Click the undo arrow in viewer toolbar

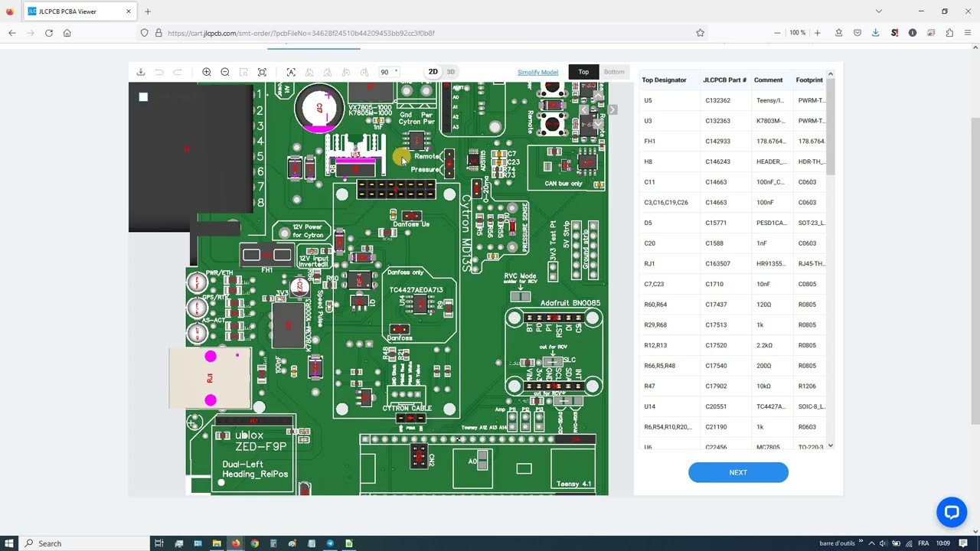click(159, 72)
